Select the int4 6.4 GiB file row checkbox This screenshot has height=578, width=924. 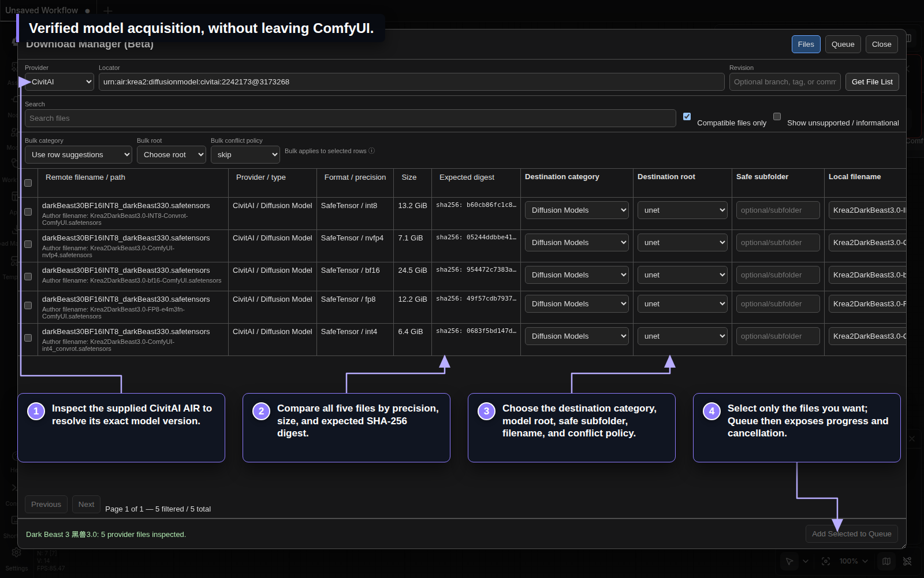pos(28,338)
